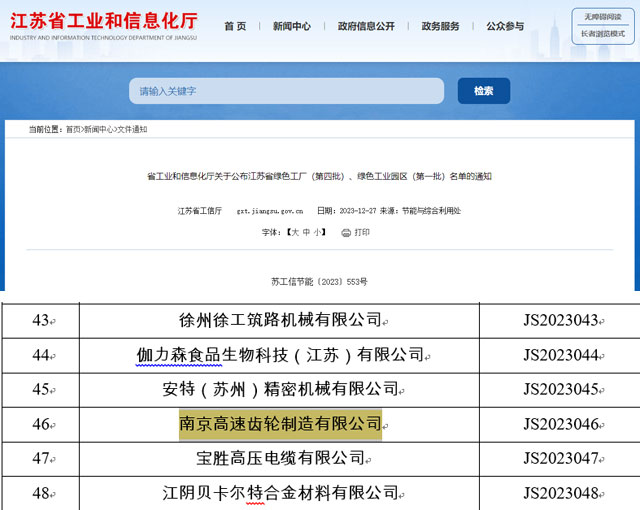The image size is (640, 510).
Task: Select company 伽力森食品生物科技（江苏）有限公司
Action: [x=280, y=355]
